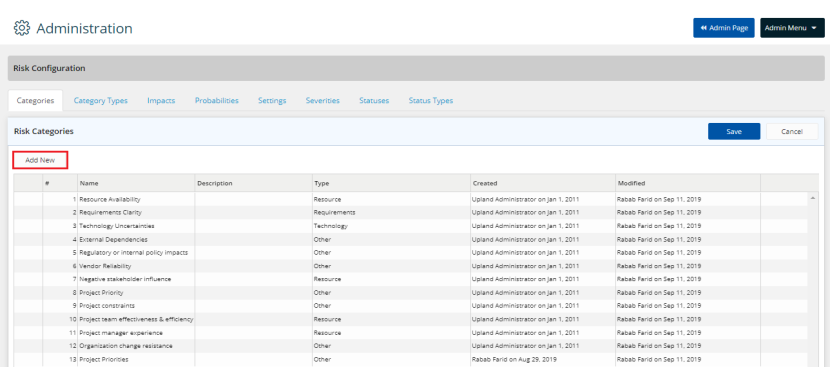Cancel the Risk Categories edits

coord(792,131)
